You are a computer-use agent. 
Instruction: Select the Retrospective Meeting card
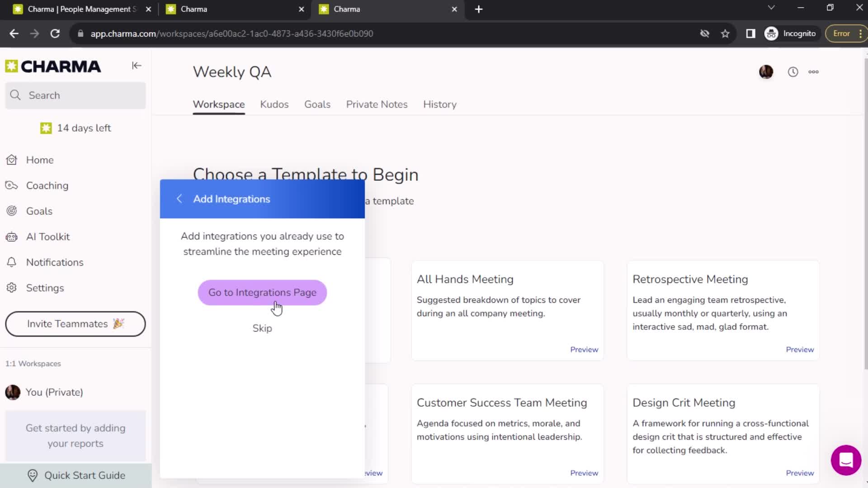pyautogui.click(x=723, y=311)
